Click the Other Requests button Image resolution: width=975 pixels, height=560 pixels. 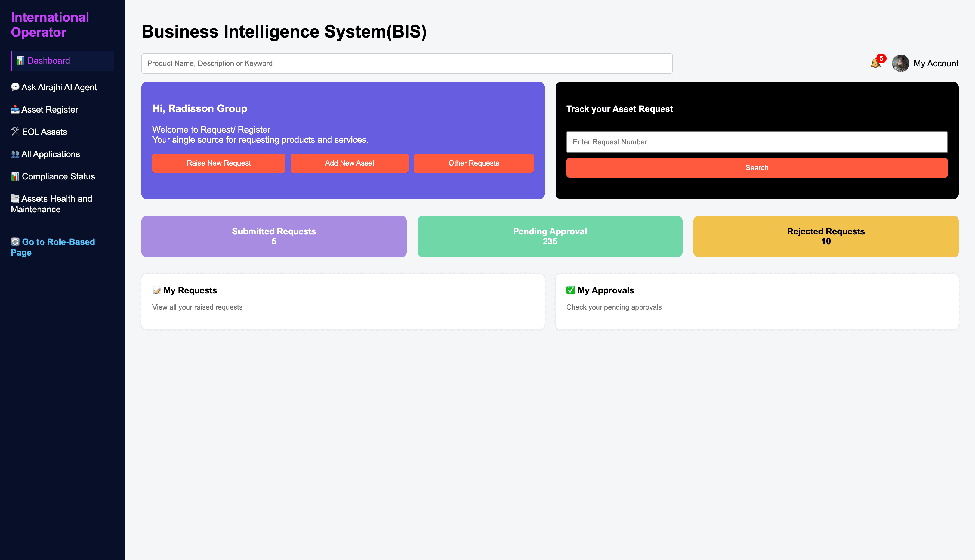pos(474,163)
